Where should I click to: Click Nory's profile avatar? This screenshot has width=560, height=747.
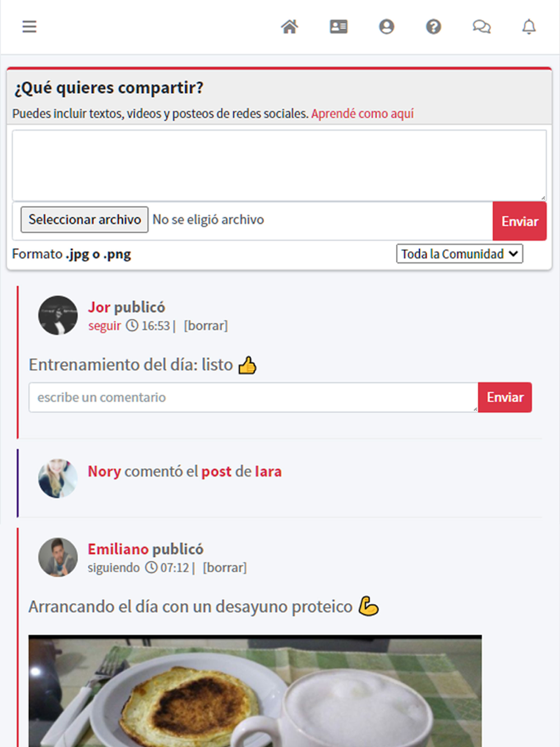click(x=58, y=478)
